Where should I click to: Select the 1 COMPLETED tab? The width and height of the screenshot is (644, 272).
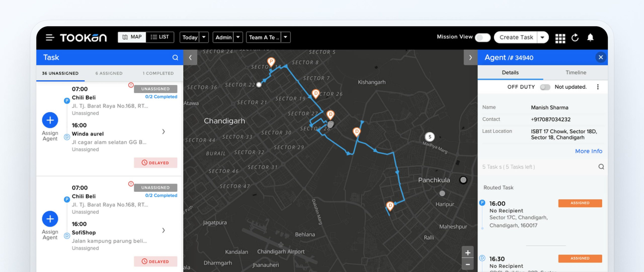(x=158, y=73)
